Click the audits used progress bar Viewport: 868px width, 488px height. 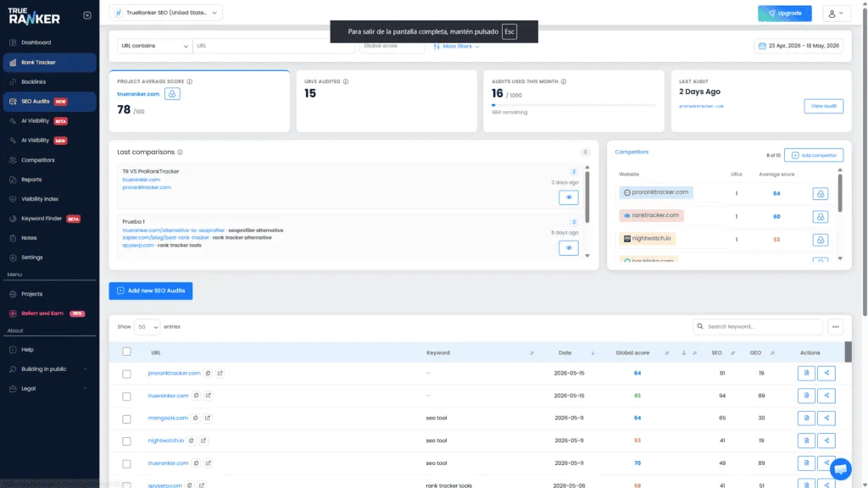tap(574, 105)
